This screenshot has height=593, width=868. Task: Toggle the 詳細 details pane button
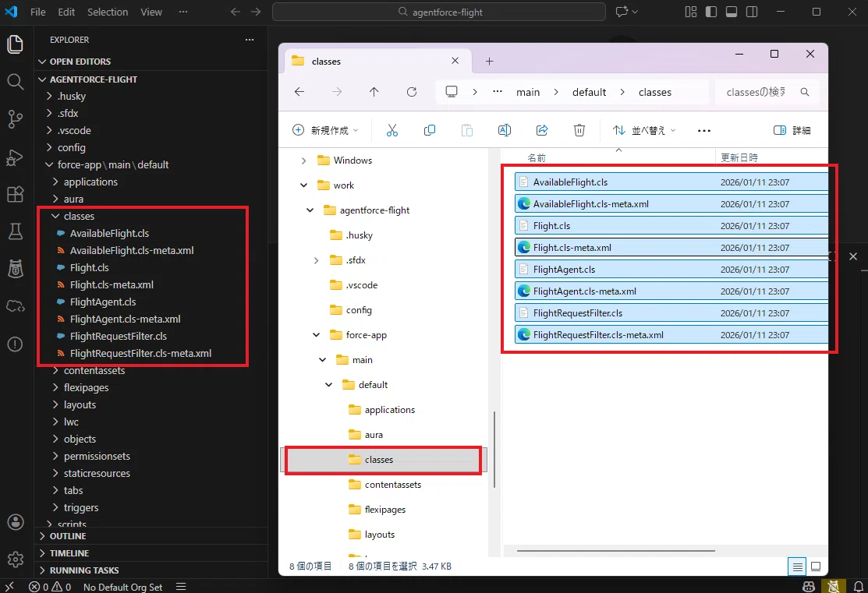click(x=792, y=131)
